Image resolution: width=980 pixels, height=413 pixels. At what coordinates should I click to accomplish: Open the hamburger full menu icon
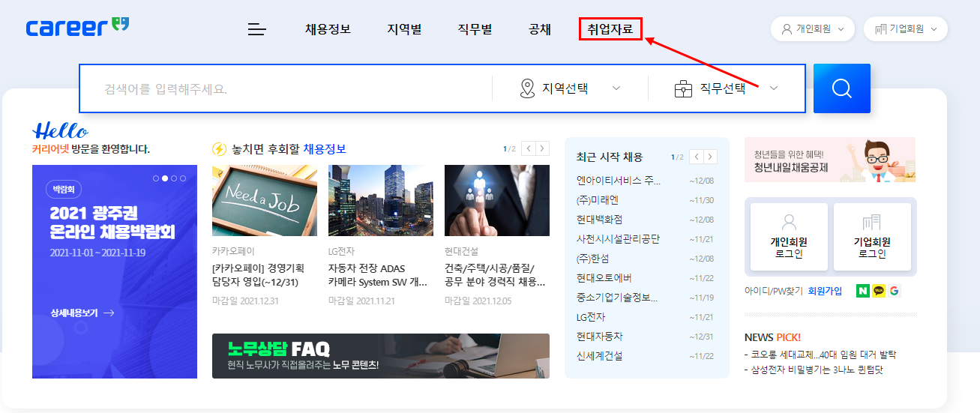tap(257, 29)
